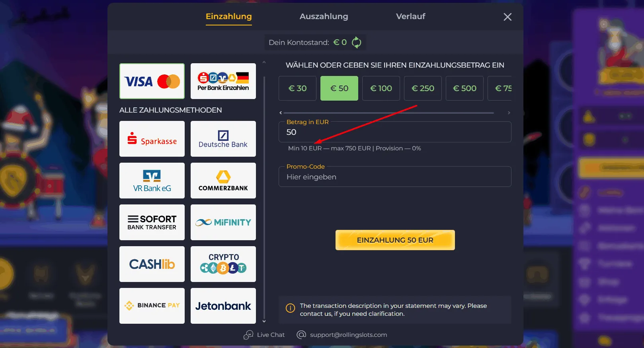Viewport: 644px width, 348px height.
Task: Select the Crypto payment option
Action: (223, 264)
